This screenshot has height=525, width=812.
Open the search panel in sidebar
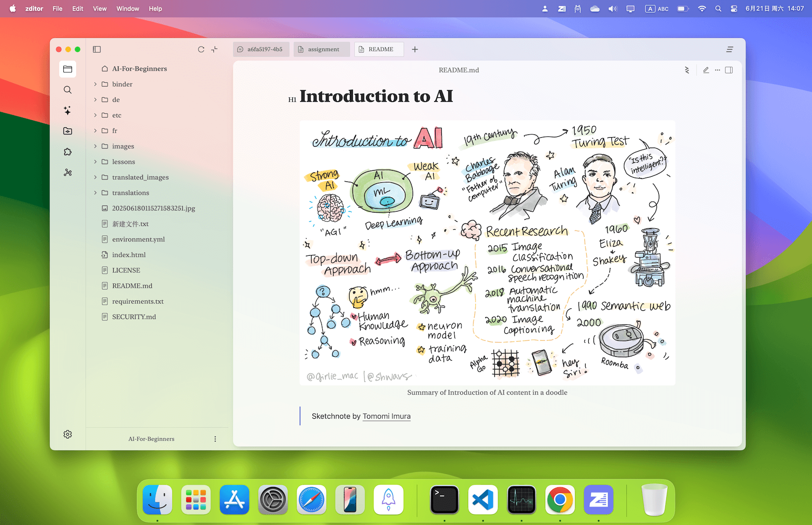68,90
